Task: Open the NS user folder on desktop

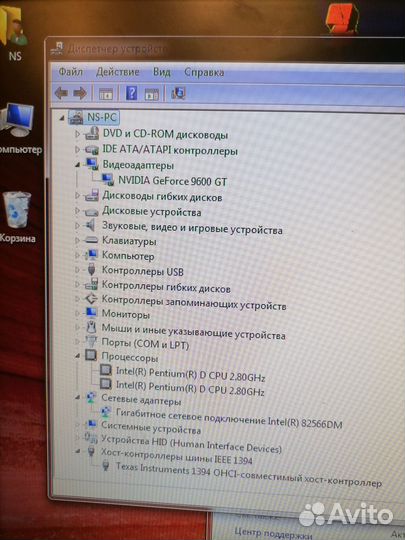Action: tap(14, 34)
